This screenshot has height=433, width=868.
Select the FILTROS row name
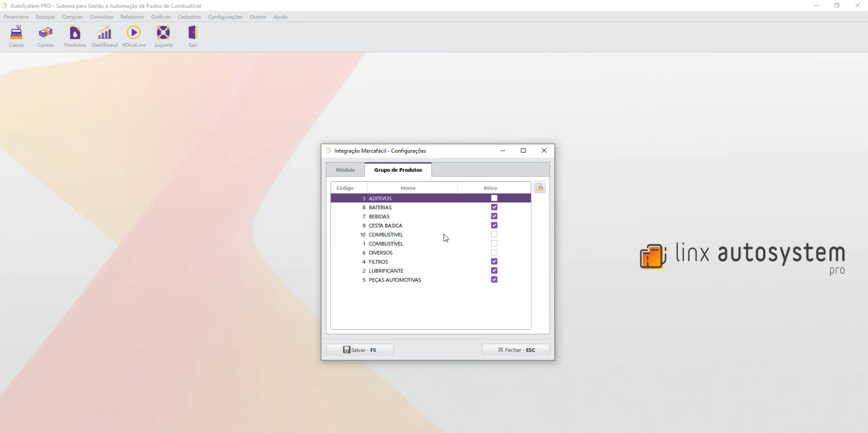pos(378,262)
